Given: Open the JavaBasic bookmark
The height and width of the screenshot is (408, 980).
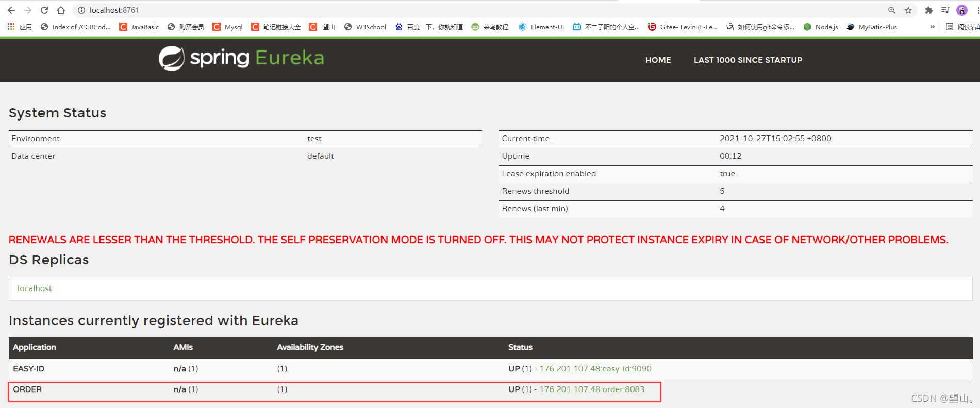Looking at the screenshot, I should pos(139,27).
